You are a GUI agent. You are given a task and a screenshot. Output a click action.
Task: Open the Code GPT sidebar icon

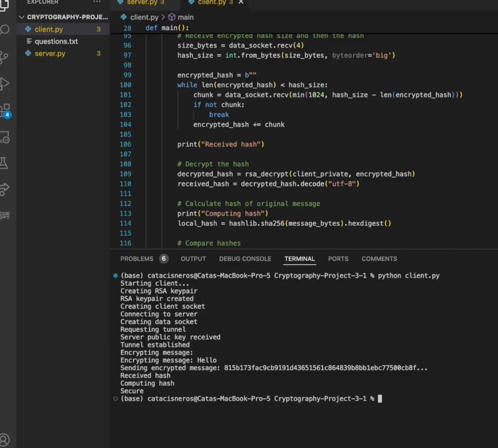[5, 215]
